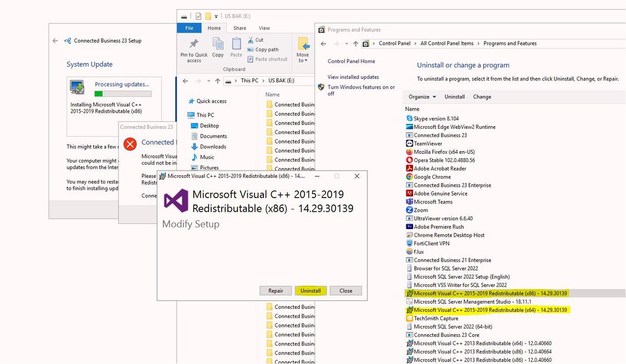Click the Copy icon in the ribbon

tap(218, 45)
